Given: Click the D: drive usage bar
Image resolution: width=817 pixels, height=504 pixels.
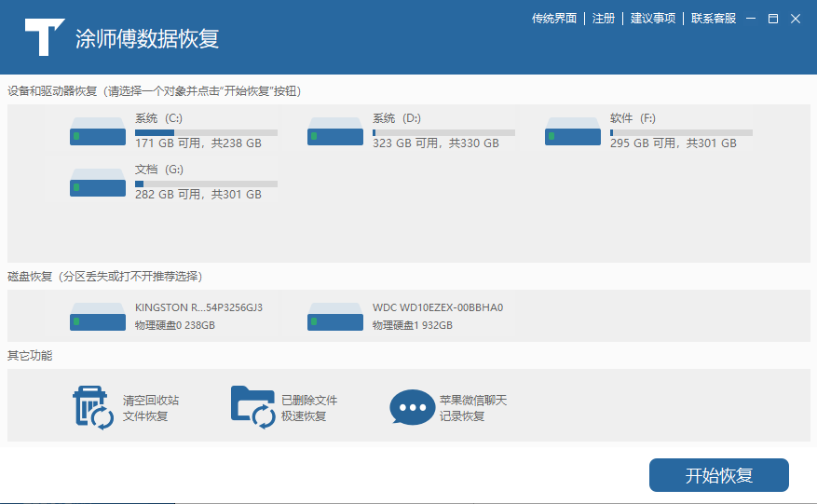Looking at the screenshot, I should coord(444,133).
